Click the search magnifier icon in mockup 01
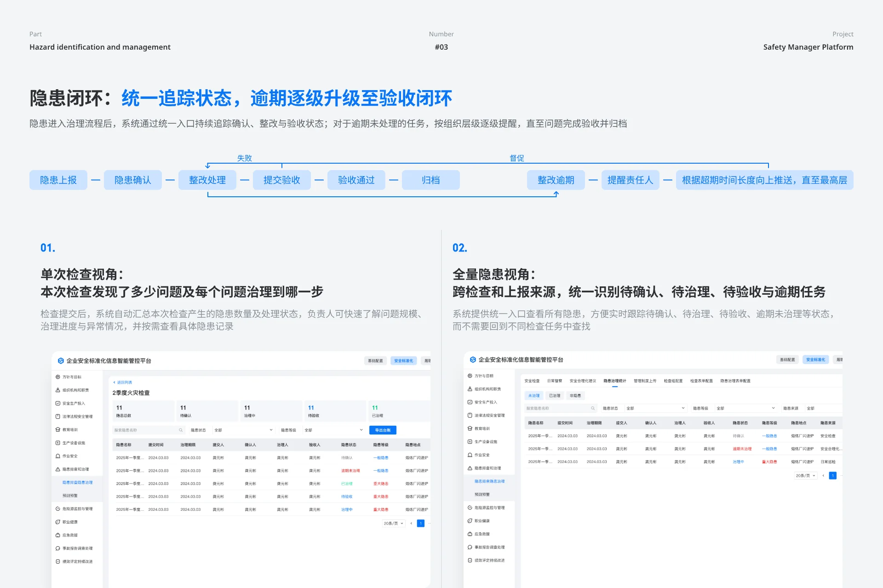Image resolution: width=883 pixels, height=588 pixels. (x=181, y=430)
